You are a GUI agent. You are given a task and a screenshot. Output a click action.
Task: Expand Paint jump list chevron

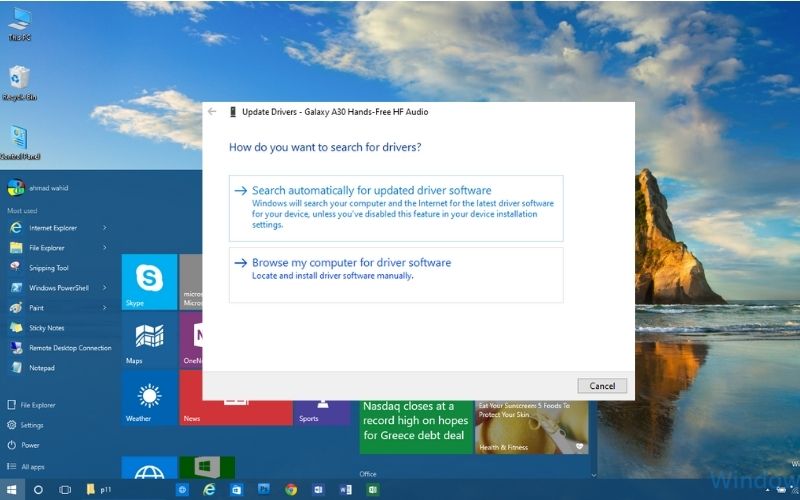coord(105,308)
